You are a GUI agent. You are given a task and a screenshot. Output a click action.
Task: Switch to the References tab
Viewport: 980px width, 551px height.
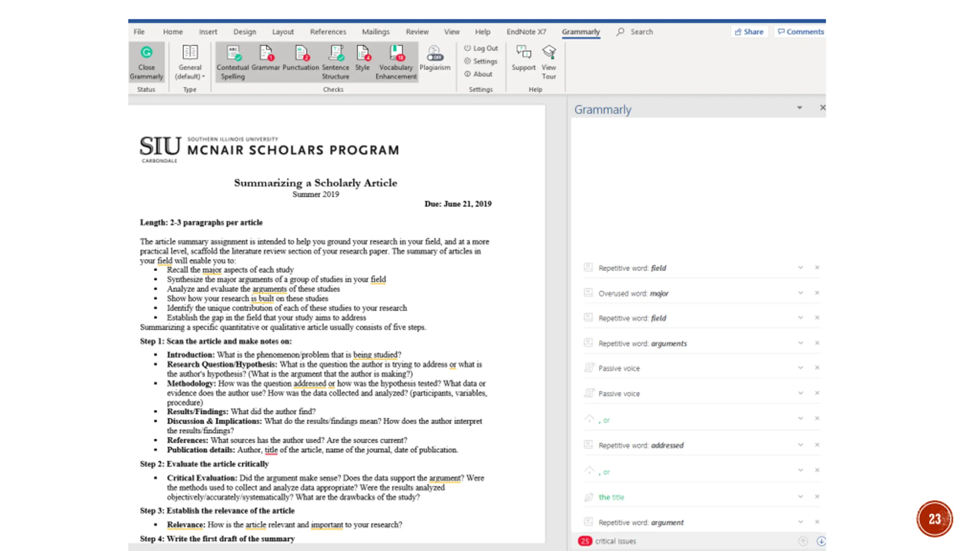tap(328, 32)
